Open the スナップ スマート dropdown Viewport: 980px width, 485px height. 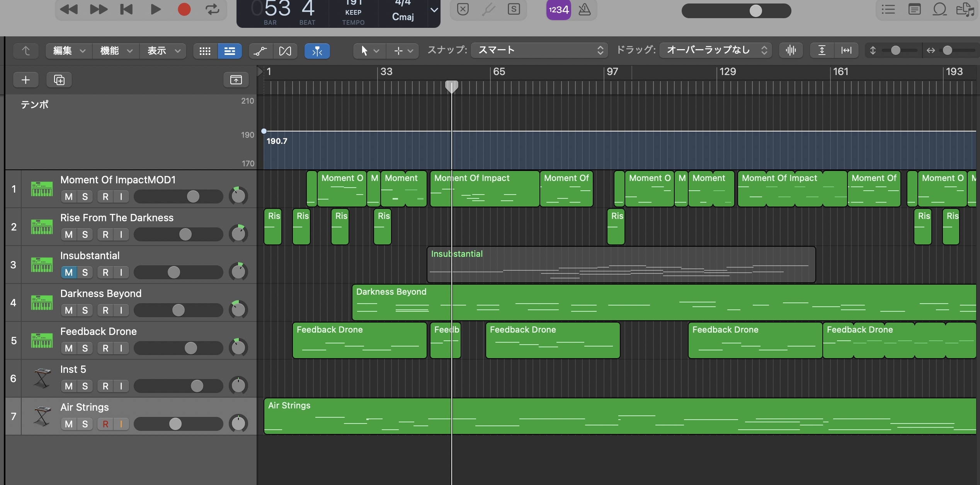(x=539, y=50)
